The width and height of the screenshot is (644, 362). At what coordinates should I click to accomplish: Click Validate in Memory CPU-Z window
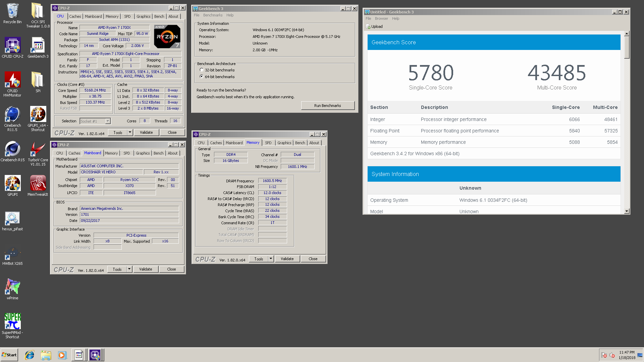point(287,259)
